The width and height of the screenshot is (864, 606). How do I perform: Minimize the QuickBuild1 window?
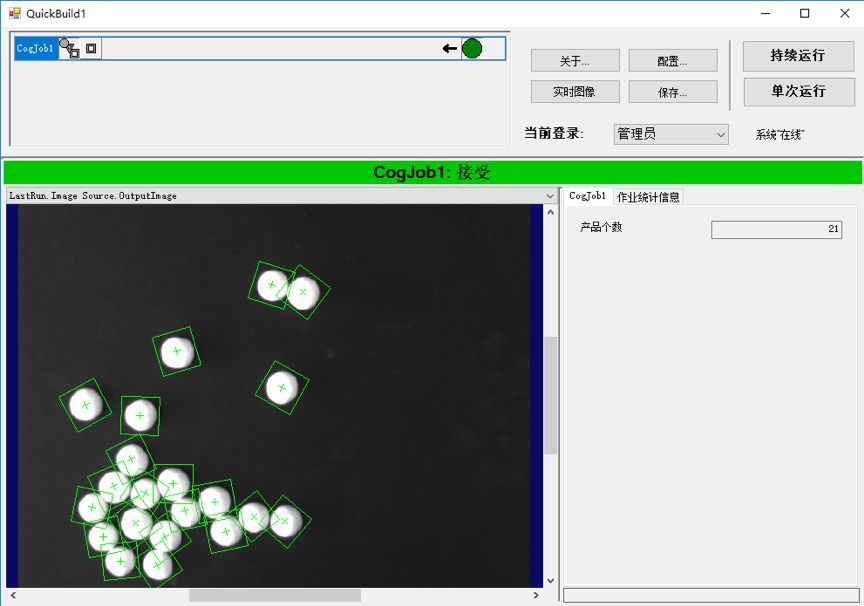[765, 13]
